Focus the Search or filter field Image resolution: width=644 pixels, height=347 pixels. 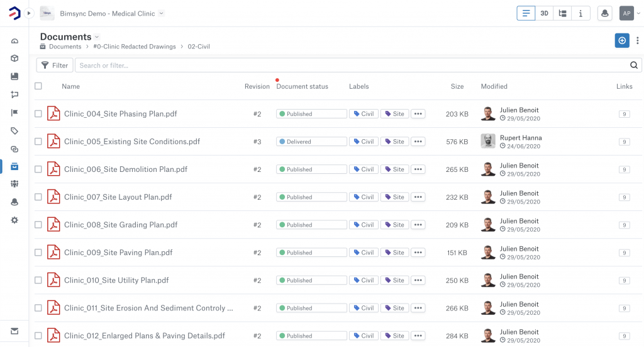pyautogui.click(x=352, y=65)
